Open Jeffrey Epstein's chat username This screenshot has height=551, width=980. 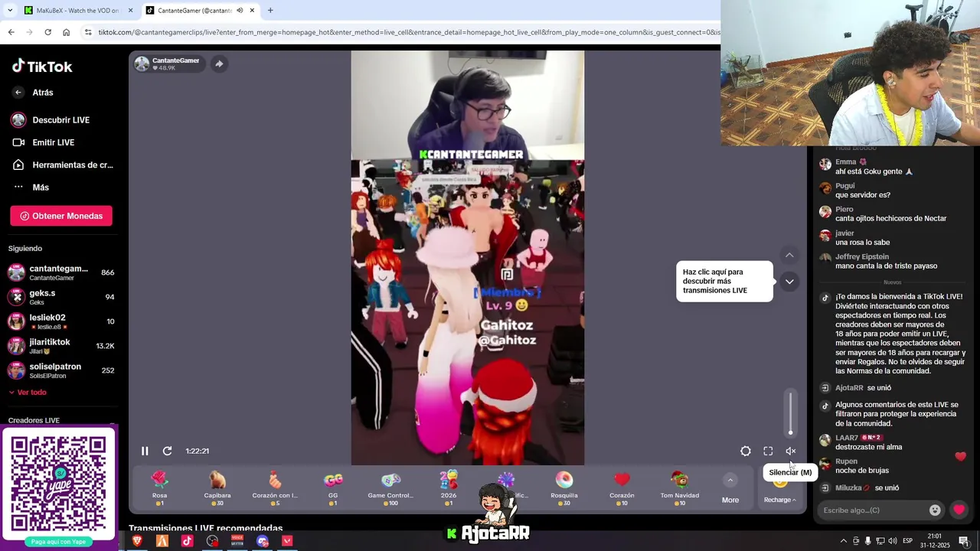862,257
